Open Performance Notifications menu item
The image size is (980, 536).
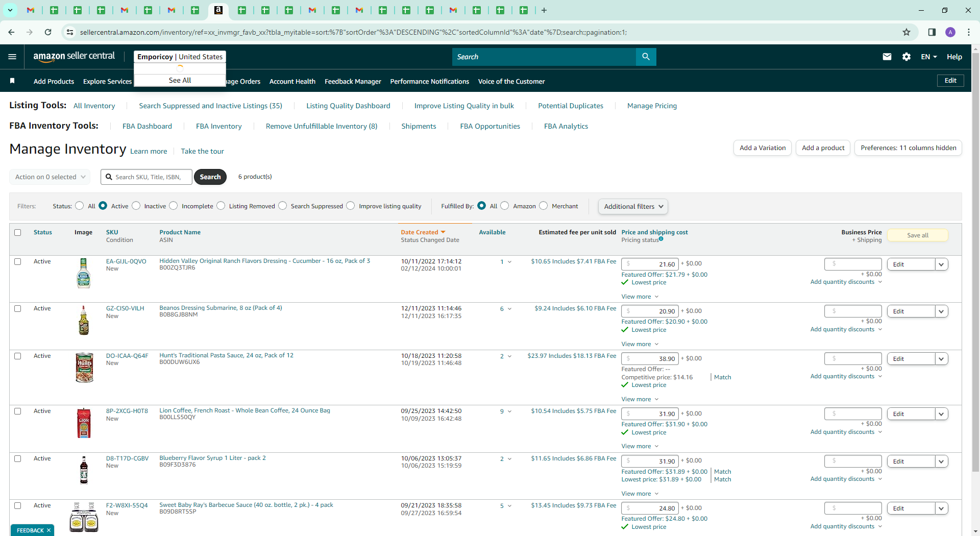(x=429, y=81)
